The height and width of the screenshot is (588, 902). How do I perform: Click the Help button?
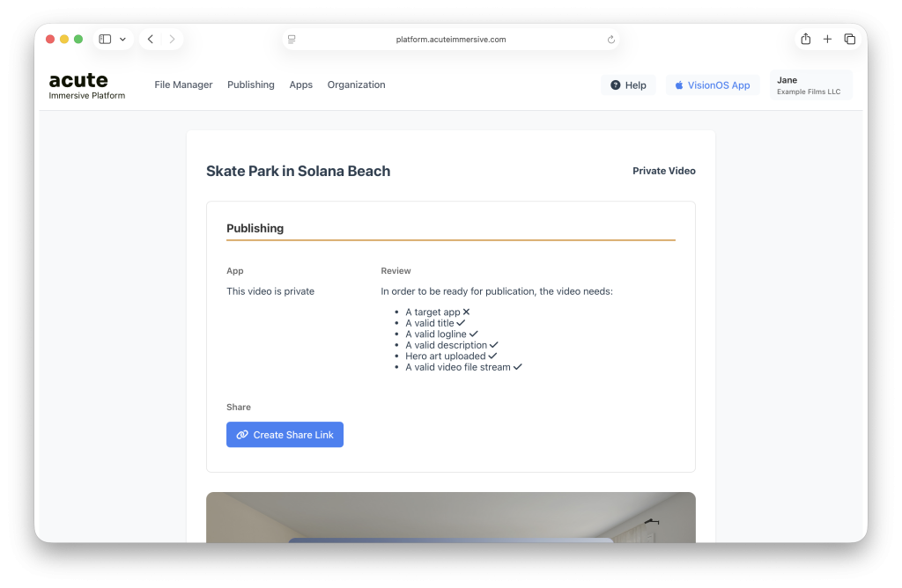[628, 85]
